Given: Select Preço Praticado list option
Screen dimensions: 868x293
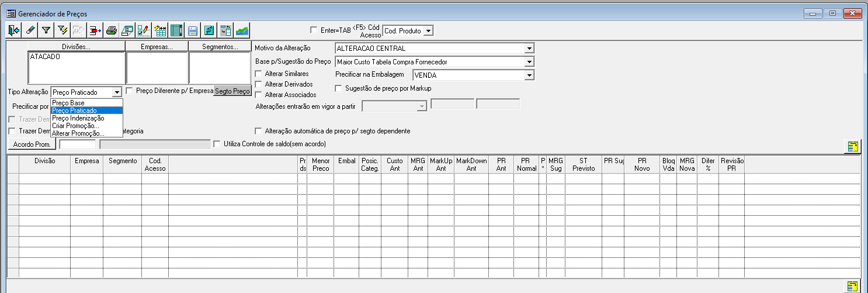Looking at the screenshot, I should pos(87,111).
